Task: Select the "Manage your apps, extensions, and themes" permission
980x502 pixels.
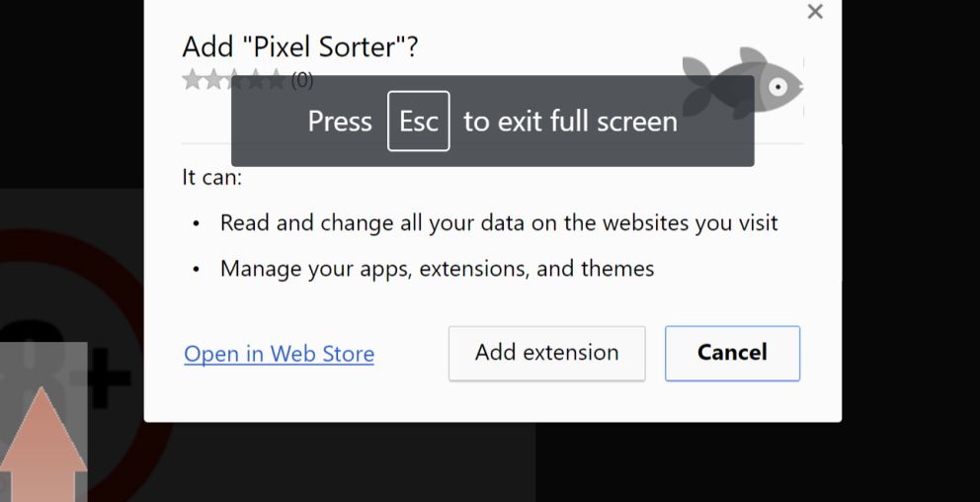Action: click(437, 268)
